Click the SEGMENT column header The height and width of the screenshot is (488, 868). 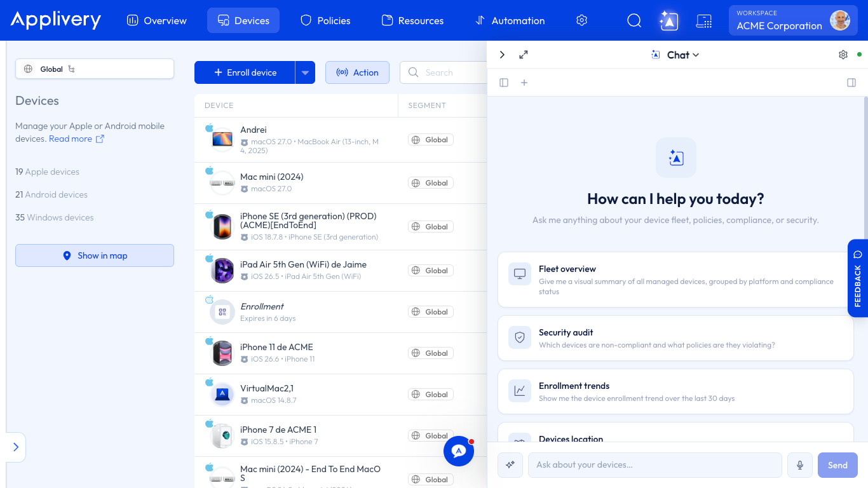(x=427, y=105)
